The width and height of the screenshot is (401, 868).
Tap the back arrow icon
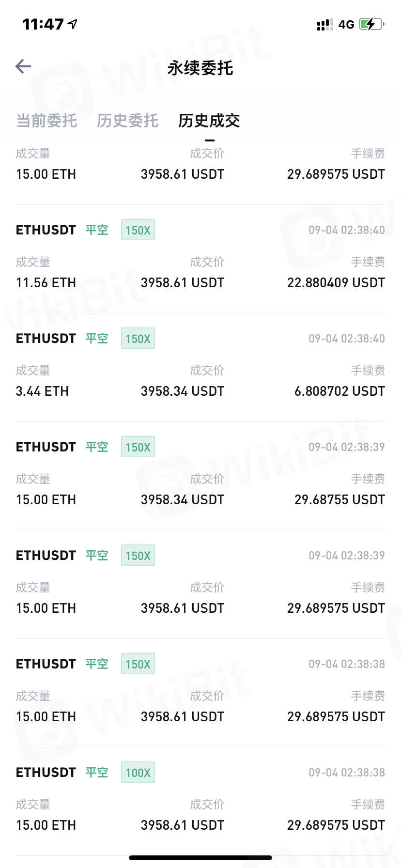click(23, 66)
